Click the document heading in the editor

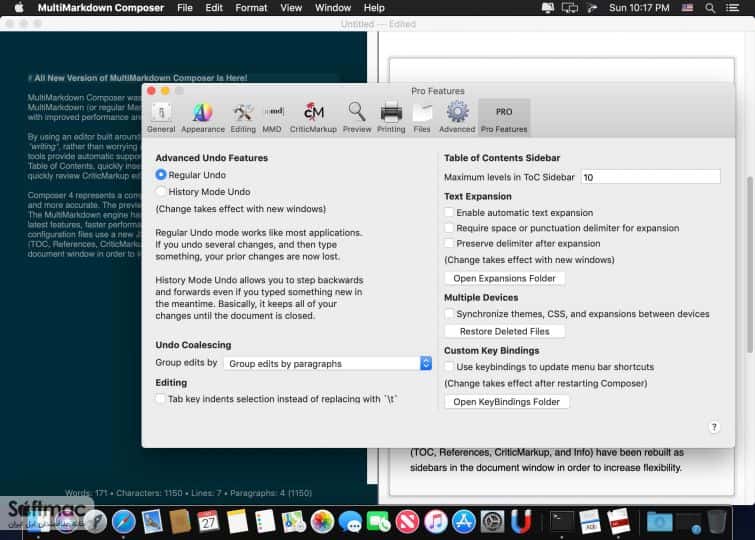pos(138,78)
